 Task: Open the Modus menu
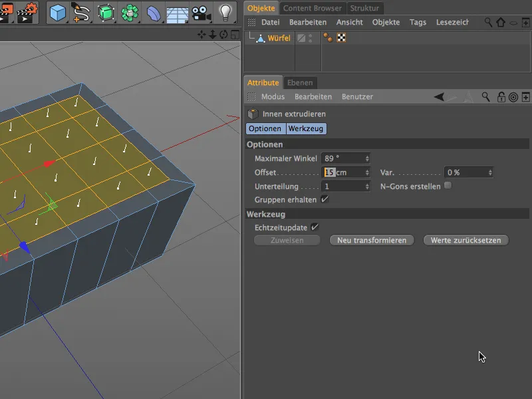[273, 96]
